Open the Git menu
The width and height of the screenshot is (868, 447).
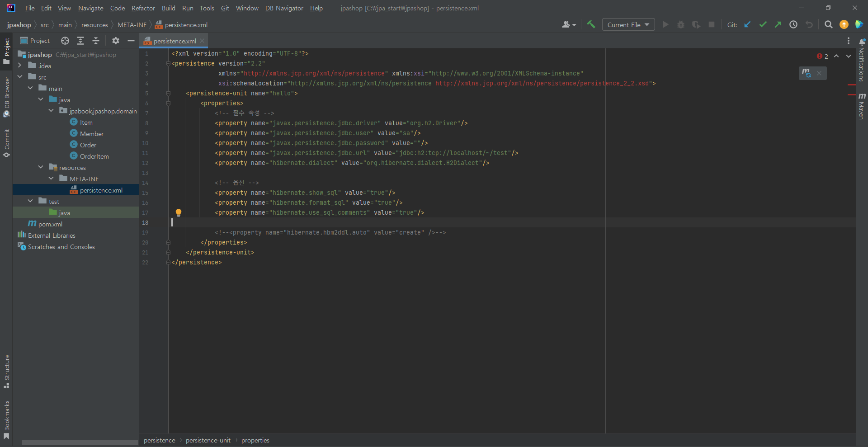[x=225, y=8]
